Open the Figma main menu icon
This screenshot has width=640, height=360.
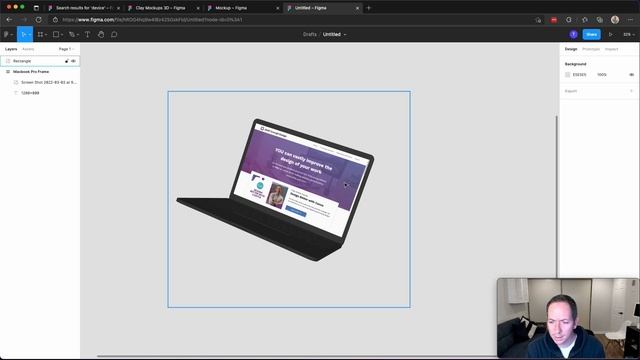pyautogui.click(x=6, y=35)
